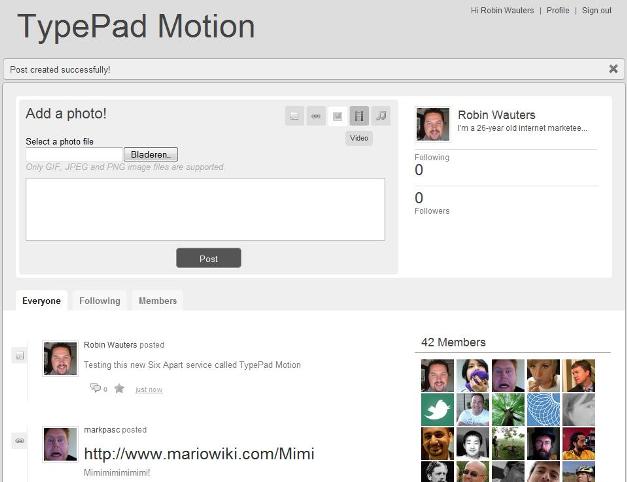The height and width of the screenshot is (482, 627).
Task: Open the blue mesh pattern member avatar
Action: coord(543,409)
